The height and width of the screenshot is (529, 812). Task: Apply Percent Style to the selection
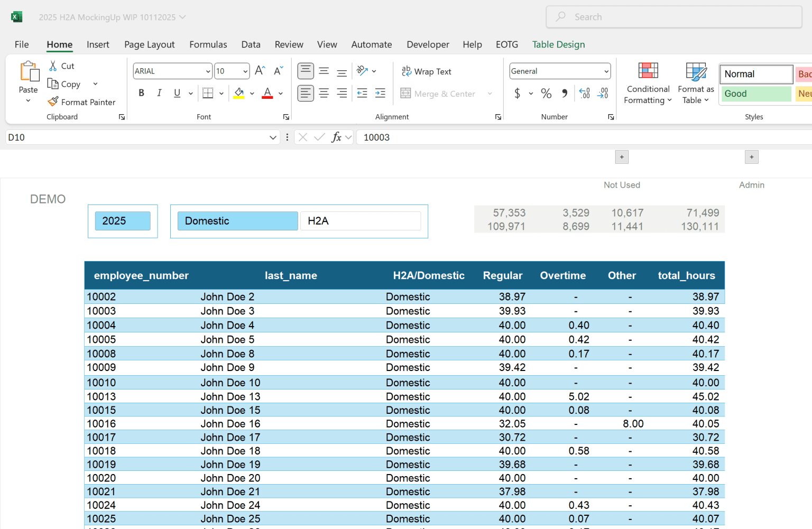tap(546, 93)
